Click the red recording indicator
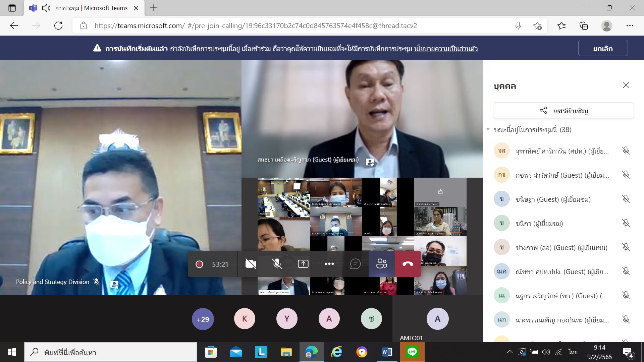The width and height of the screenshot is (644, 362). (199, 264)
